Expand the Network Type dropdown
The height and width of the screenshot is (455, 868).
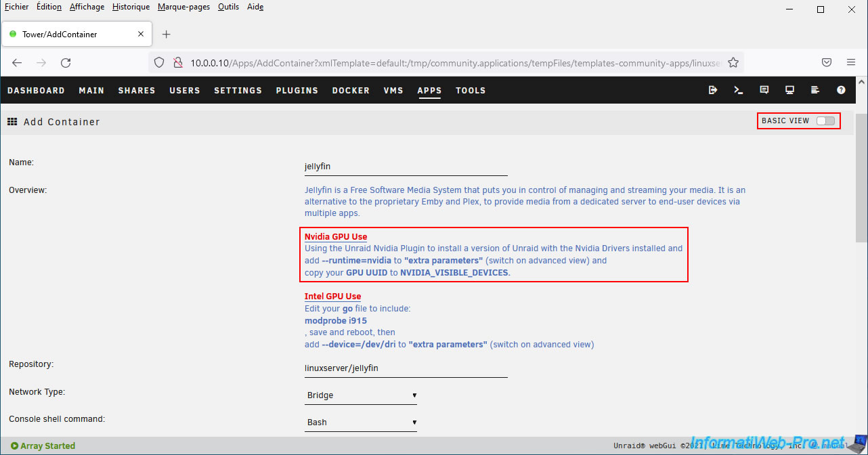click(361, 395)
